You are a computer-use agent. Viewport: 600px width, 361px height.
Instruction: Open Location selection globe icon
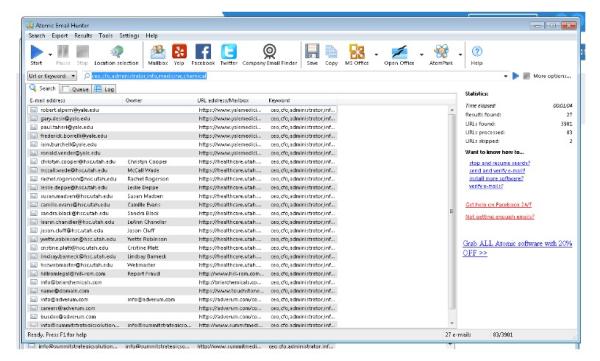pyautogui.click(x=117, y=52)
